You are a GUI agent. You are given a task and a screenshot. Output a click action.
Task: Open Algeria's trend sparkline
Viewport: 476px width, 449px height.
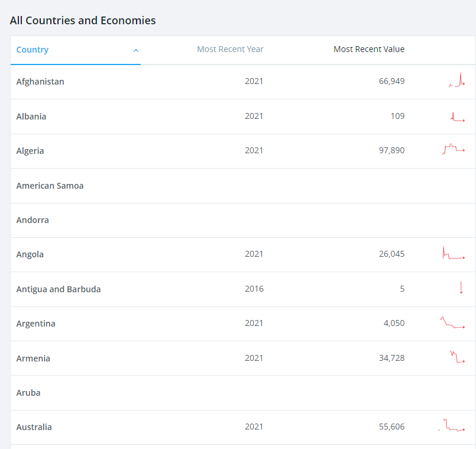(454, 150)
